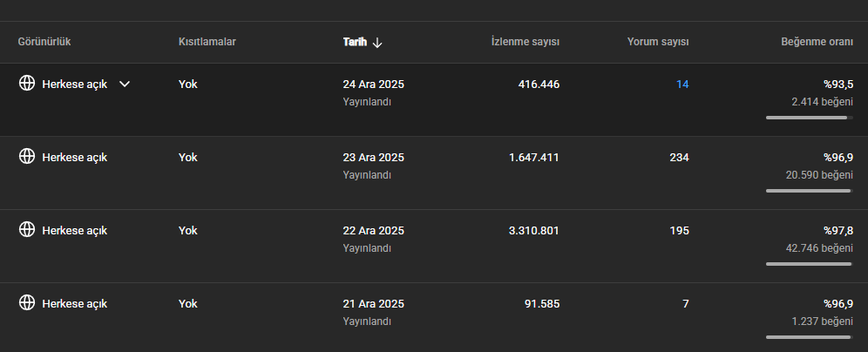Click the Kısıtlamalar column header
The image size is (868, 352).
click(x=207, y=42)
